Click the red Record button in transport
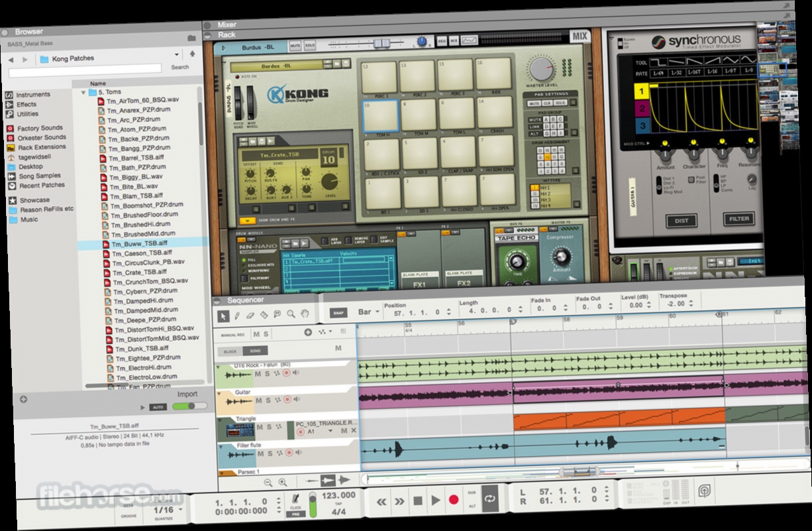The height and width of the screenshot is (531, 812). (454, 500)
